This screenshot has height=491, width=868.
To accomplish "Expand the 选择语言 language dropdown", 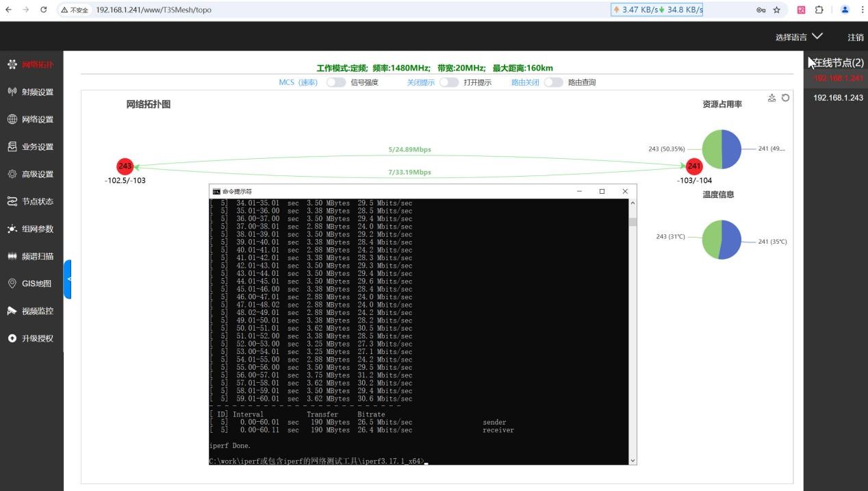I will (x=799, y=37).
